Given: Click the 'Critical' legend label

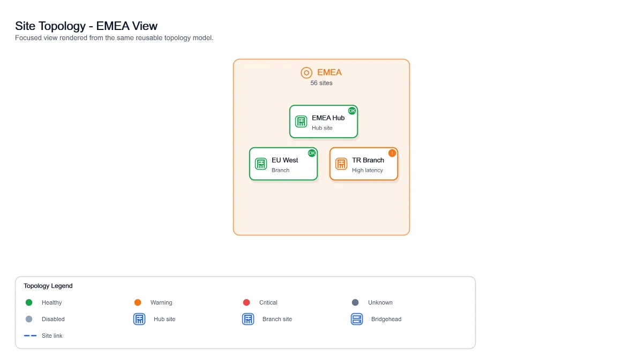Looking at the screenshot, I should pyautogui.click(x=268, y=302).
